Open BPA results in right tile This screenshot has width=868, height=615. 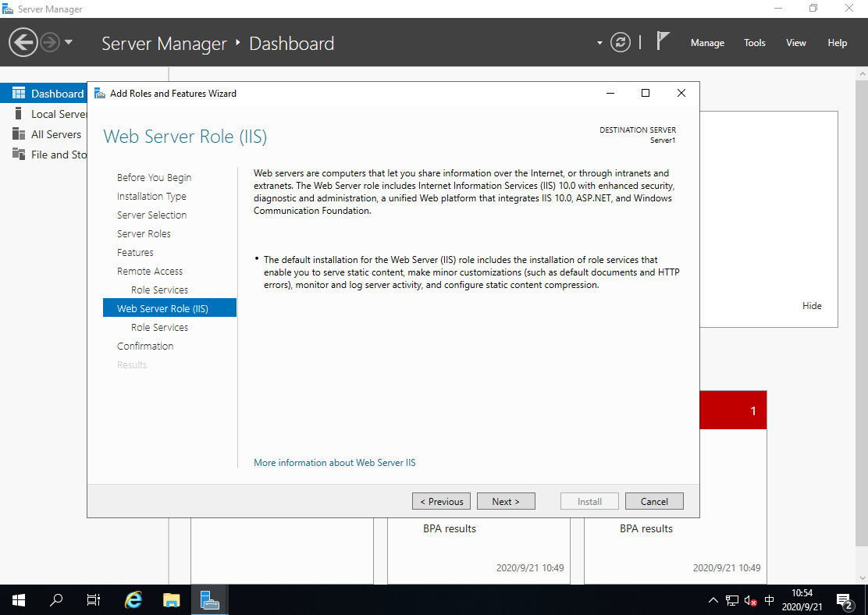click(x=646, y=528)
